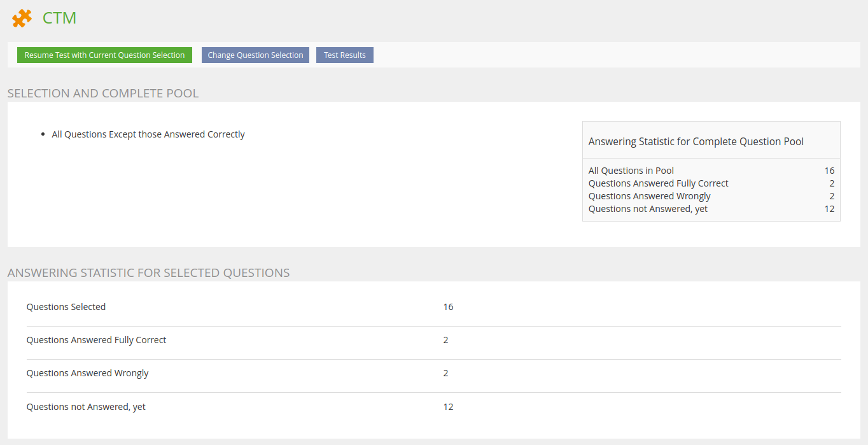Click 'Answering Statistic for Complete Question Pool' header

(x=696, y=141)
